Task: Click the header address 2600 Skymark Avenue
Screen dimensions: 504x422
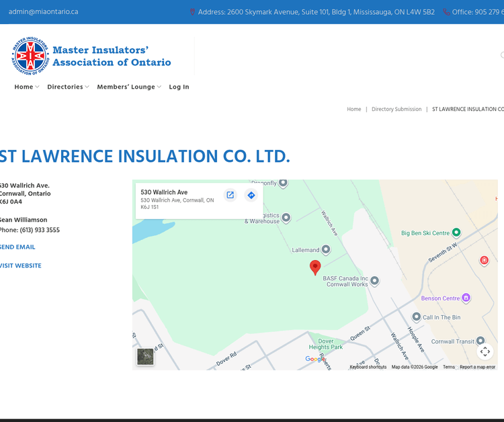Action: click(x=317, y=12)
